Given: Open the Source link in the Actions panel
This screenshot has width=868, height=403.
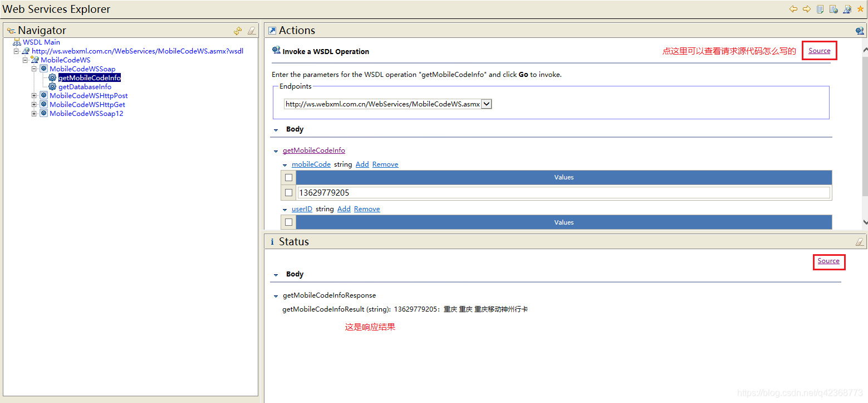Looking at the screenshot, I should coord(819,50).
